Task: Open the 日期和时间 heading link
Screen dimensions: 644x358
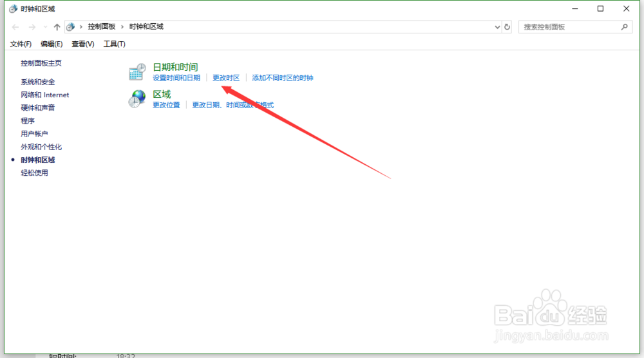Action: coord(175,67)
